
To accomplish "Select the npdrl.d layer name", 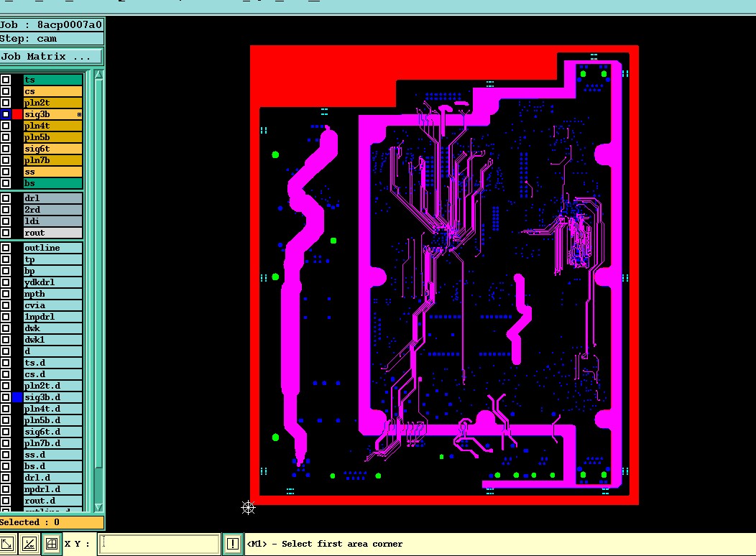I will point(53,489).
